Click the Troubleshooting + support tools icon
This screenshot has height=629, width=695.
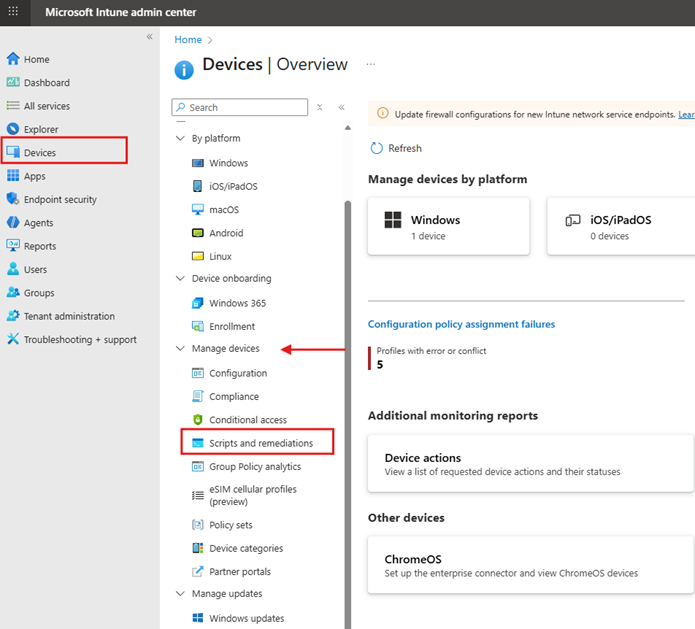13,339
